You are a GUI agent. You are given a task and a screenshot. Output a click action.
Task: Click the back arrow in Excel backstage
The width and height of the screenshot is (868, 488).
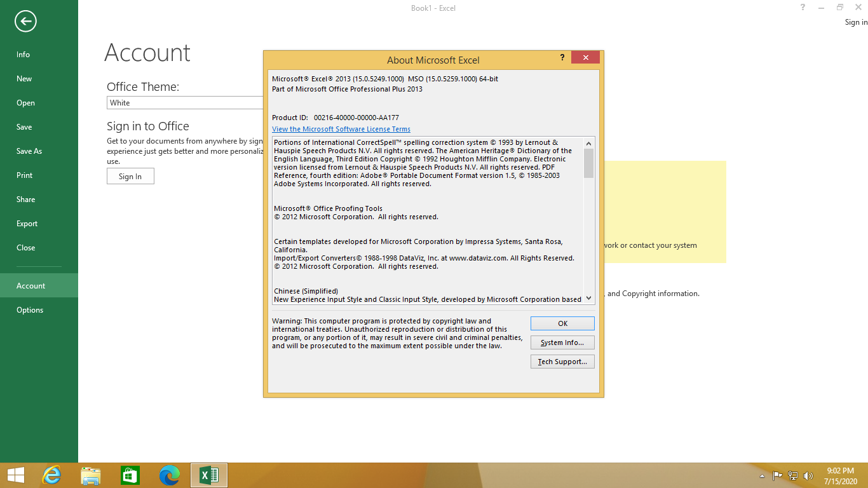click(x=25, y=22)
